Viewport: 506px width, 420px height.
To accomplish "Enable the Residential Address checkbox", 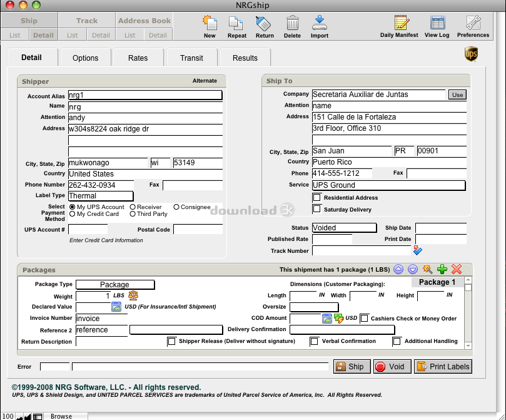I will coord(316,198).
